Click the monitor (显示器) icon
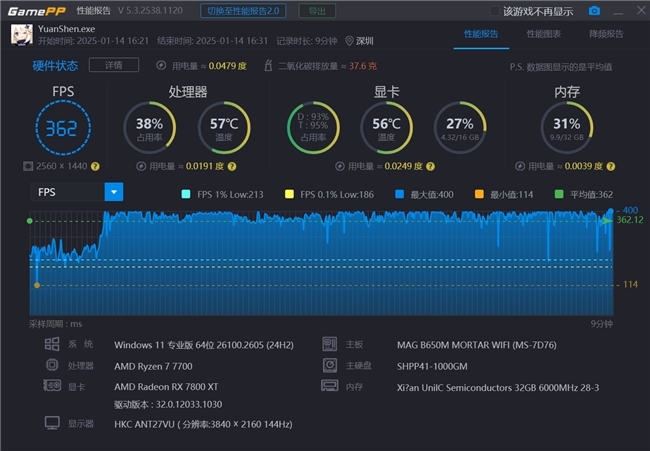 (52, 423)
